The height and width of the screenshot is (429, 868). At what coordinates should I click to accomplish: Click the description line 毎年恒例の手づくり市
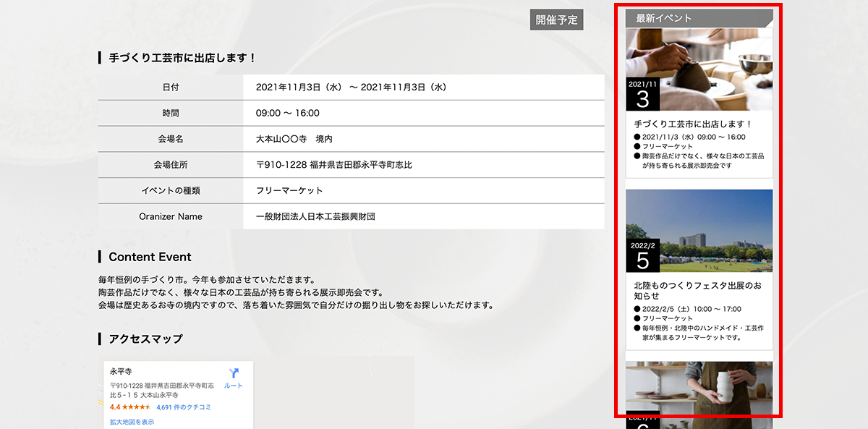pyautogui.click(x=207, y=279)
